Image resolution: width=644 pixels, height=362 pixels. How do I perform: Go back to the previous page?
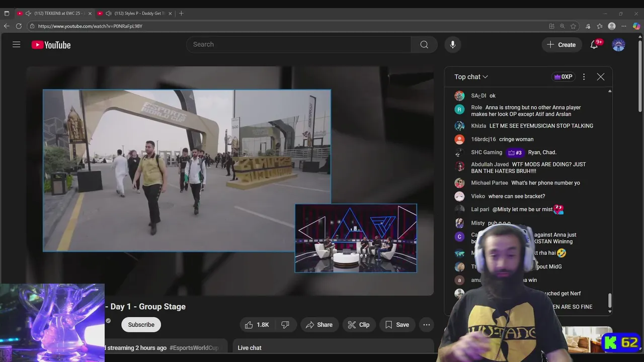tap(7, 26)
